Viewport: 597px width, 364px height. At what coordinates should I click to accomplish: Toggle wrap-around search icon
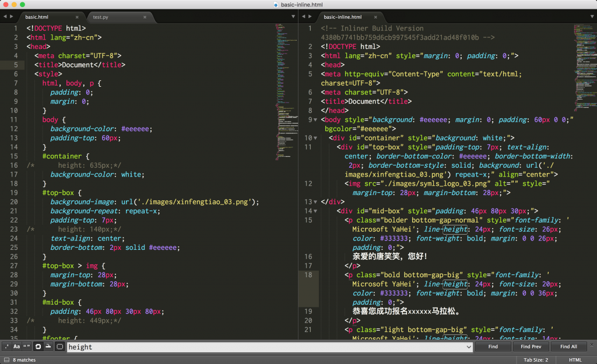tap(38, 347)
